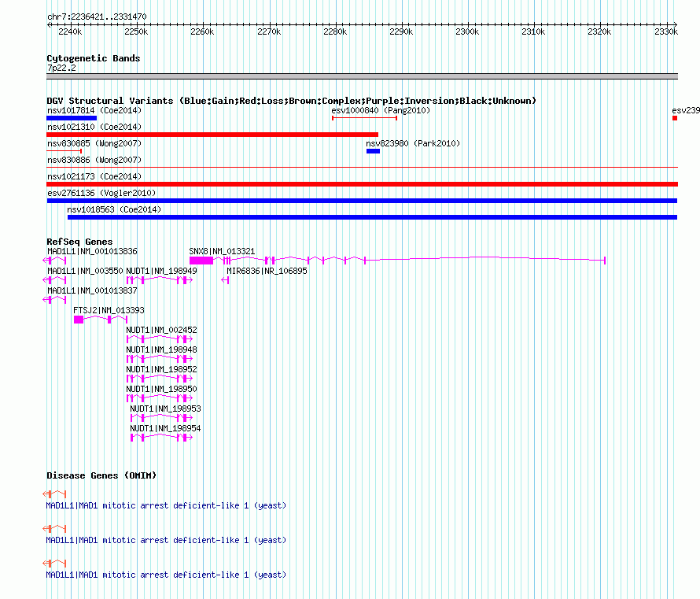Select the 7p22.2 band label
Image resolution: width=700 pixels, height=599 pixels.
61,68
